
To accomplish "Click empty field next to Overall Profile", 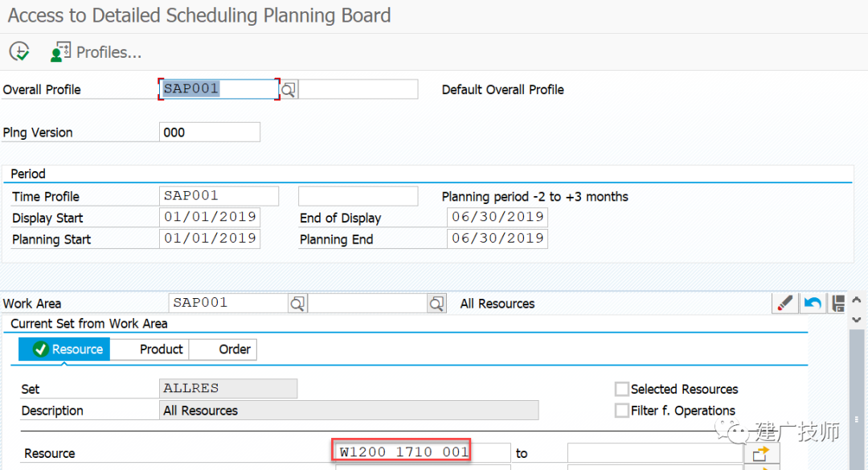I will (x=358, y=89).
